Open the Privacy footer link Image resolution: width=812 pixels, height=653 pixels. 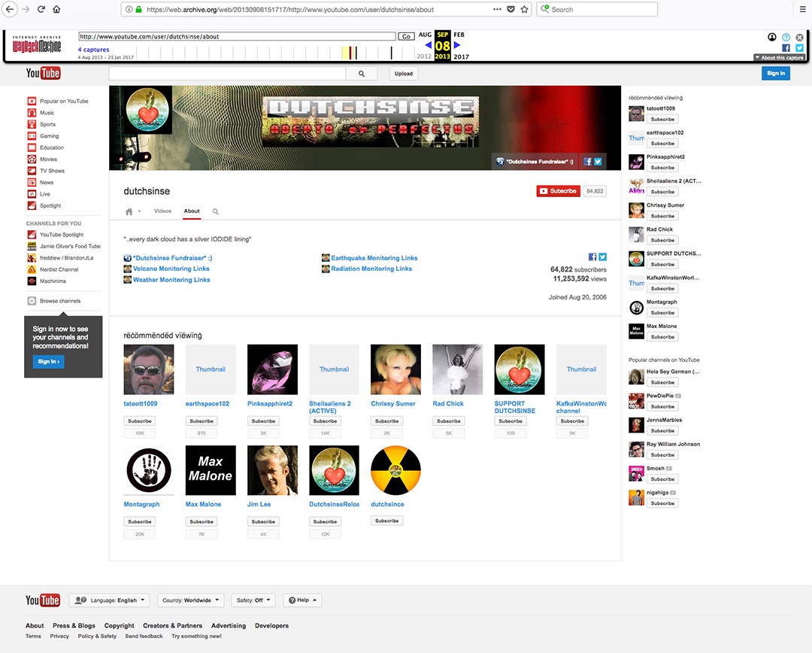[x=59, y=636]
